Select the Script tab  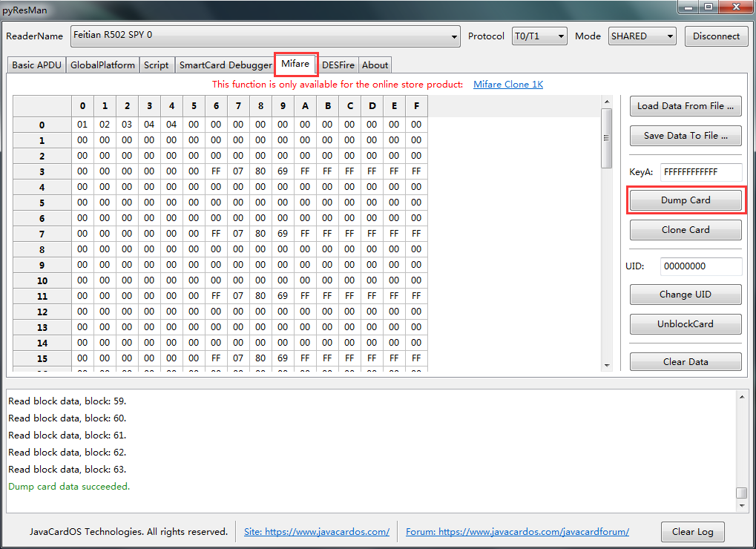156,65
